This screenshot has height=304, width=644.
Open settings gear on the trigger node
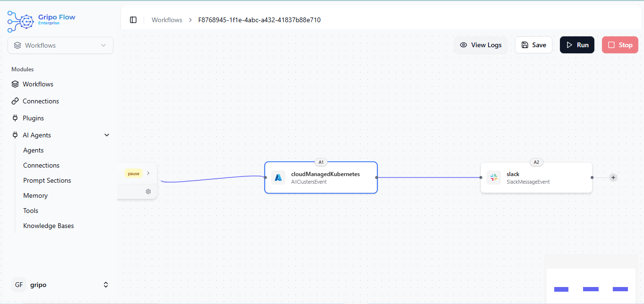148,192
